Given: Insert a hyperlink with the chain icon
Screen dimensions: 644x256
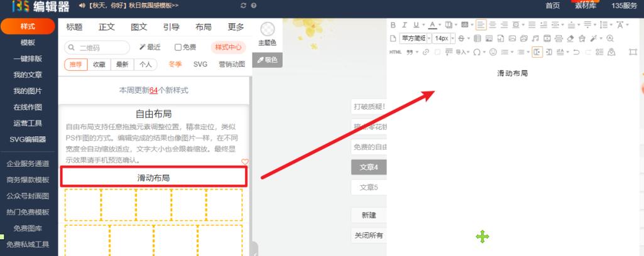Looking at the screenshot, I should tap(425, 52).
